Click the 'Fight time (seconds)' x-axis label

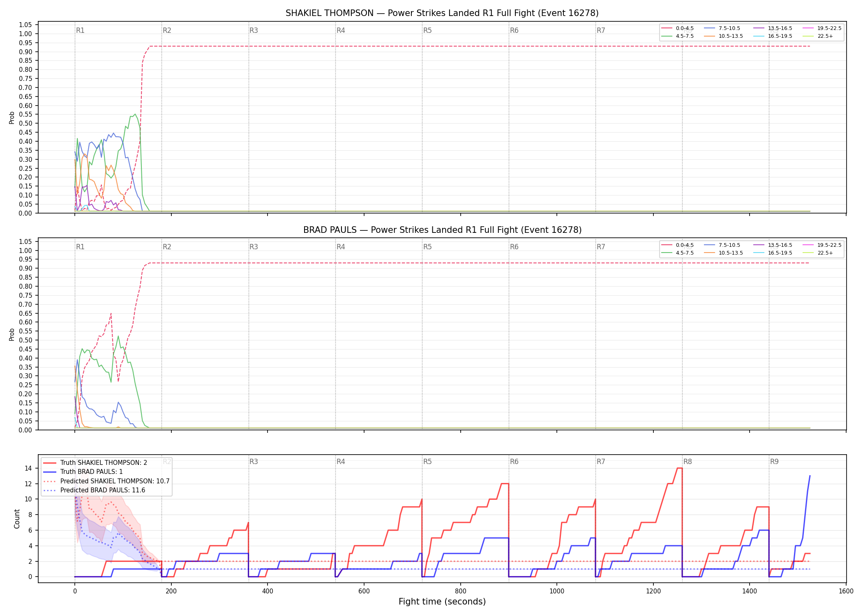442,602
